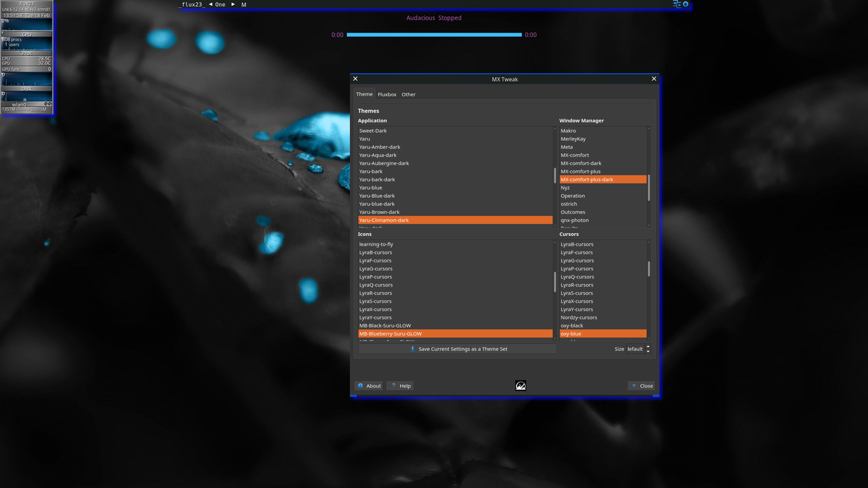Decrease cursor Size with the down arrow
This screenshot has height=488, width=868.
648,351
